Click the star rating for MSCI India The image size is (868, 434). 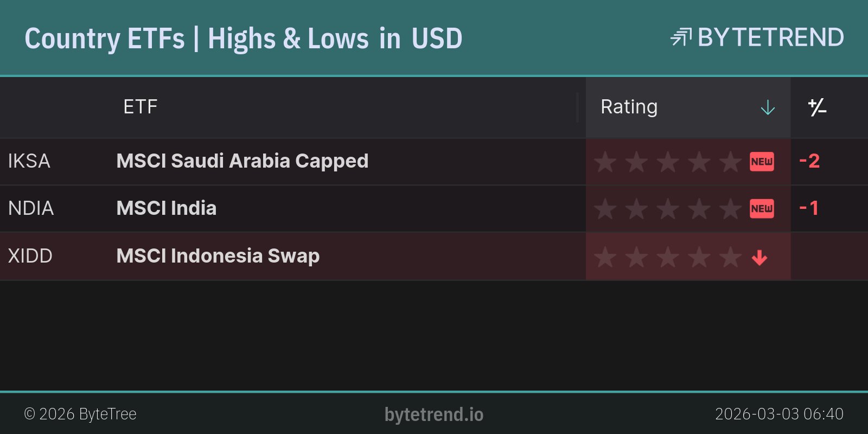(667, 209)
